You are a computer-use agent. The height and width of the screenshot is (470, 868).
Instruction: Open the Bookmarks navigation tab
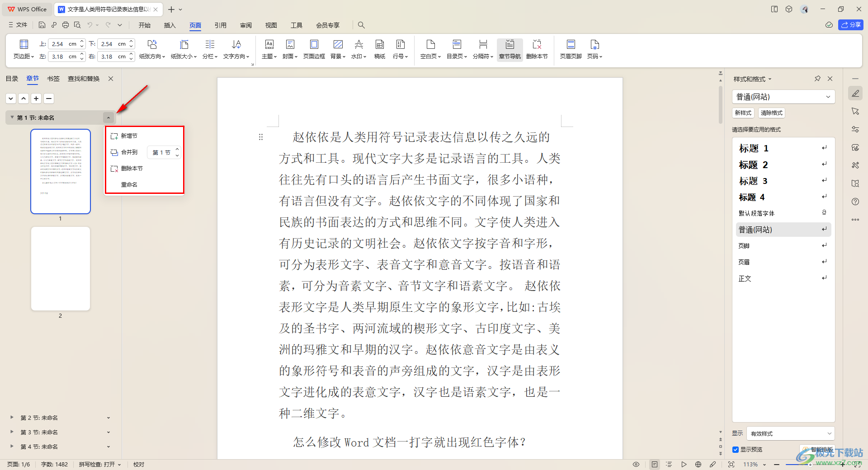53,79
